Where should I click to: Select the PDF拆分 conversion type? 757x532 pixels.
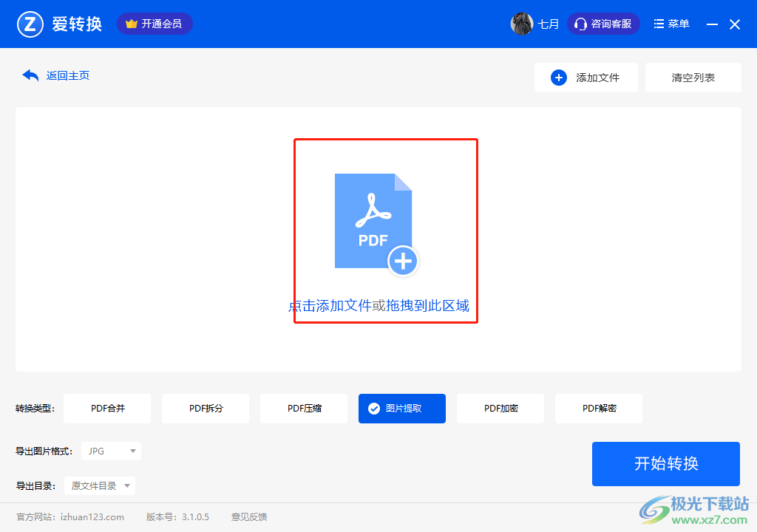point(206,409)
